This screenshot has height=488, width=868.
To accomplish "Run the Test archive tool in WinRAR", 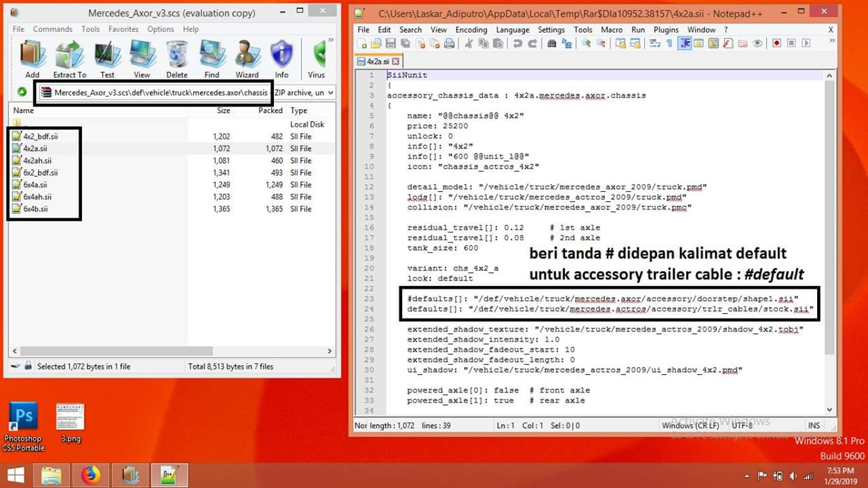I will [x=106, y=59].
